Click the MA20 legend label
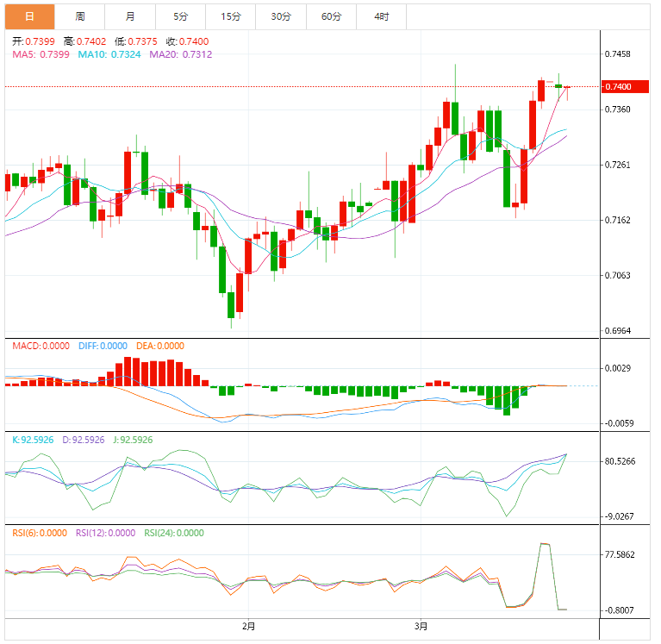This screenshot has height=644, width=661. [180, 54]
